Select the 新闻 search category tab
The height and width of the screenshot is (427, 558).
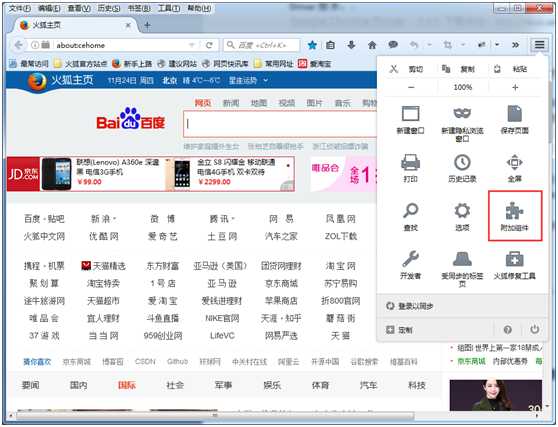point(231,103)
